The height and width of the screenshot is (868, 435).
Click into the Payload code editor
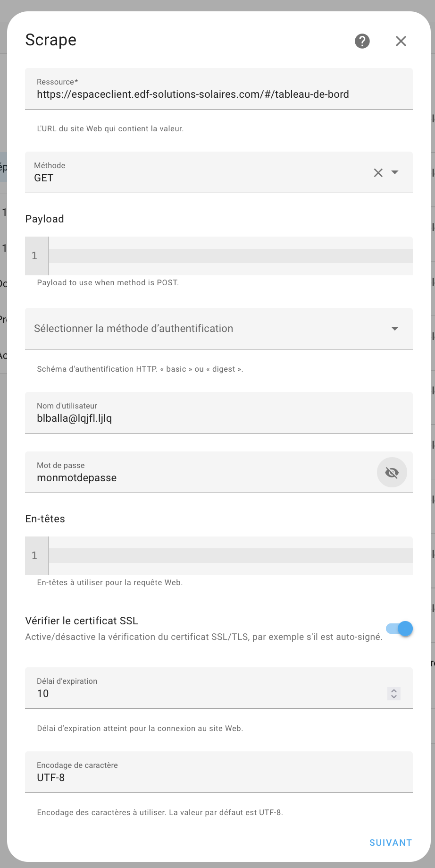(231, 255)
